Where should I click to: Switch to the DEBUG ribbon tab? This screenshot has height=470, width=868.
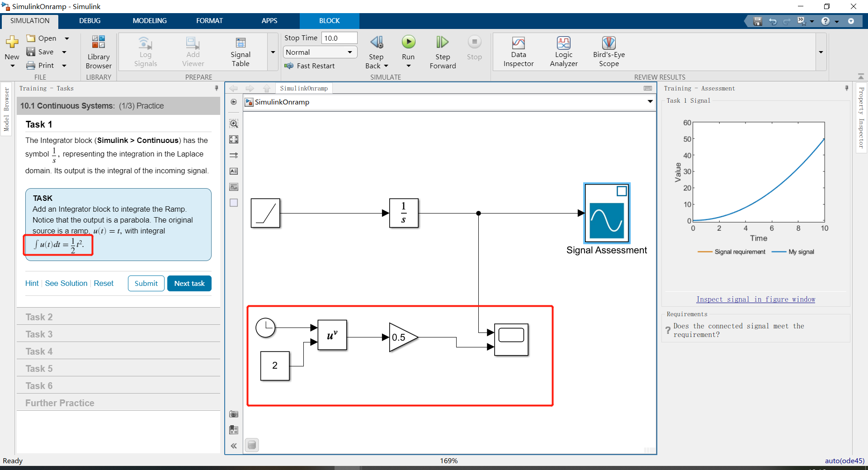pos(90,21)
